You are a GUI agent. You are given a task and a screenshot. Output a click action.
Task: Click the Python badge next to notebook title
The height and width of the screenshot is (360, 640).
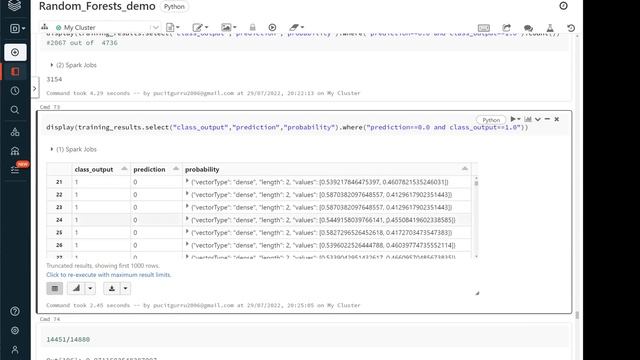174,7
